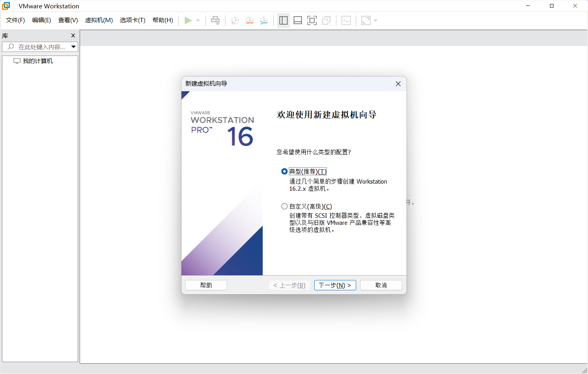The width and height of the screenshot is (588, 374).
Task: Click the Unity mode icon
Action: click(326, 20)
